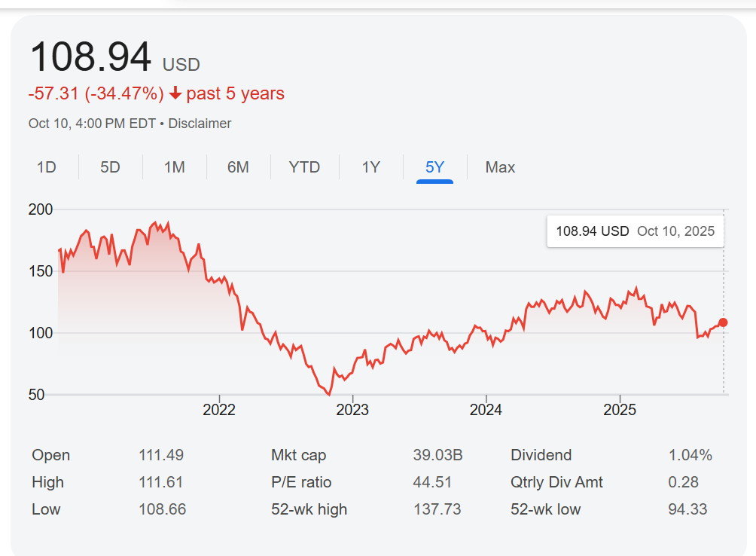Select the 1Y time range tab
Image resolution: width=756 pixels, height=556 pixels.
[x=370, y=167]
